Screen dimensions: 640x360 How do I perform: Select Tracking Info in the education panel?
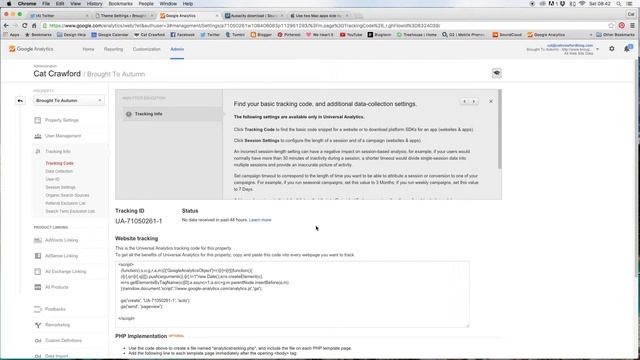[172, 114]
